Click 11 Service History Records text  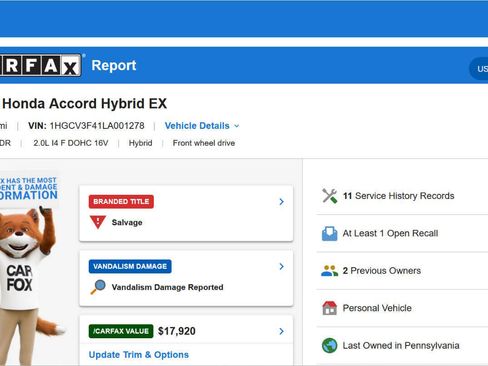tap(398, 196)
